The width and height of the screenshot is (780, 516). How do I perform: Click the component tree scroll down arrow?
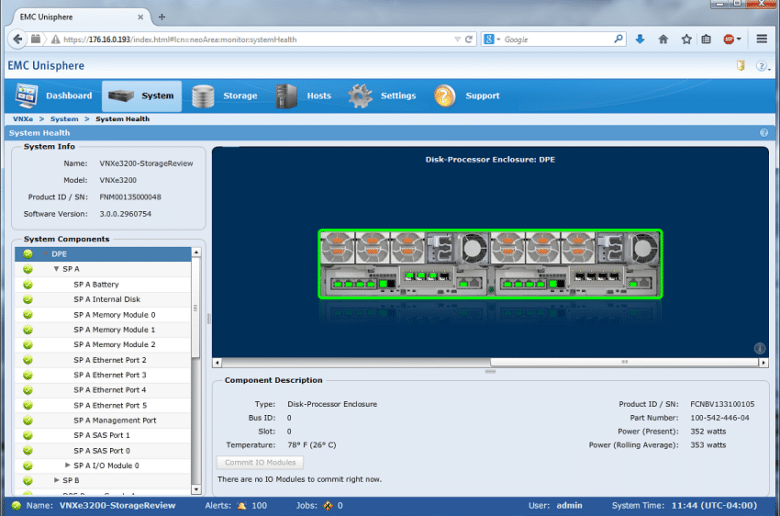point(196,490)
